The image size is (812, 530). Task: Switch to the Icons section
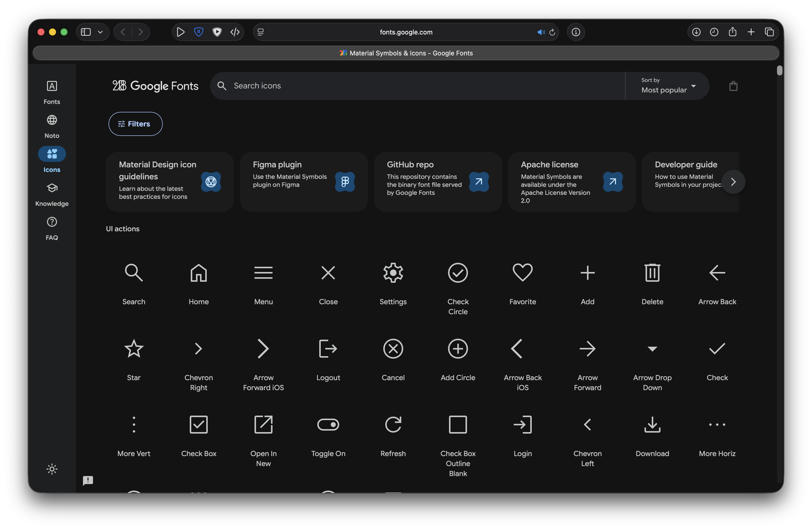pos(52,160)
